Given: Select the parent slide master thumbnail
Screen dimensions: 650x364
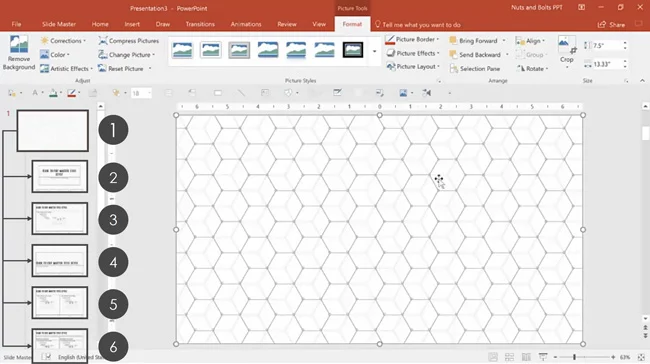Looking at the screenshot, I should tap(53, 131).
